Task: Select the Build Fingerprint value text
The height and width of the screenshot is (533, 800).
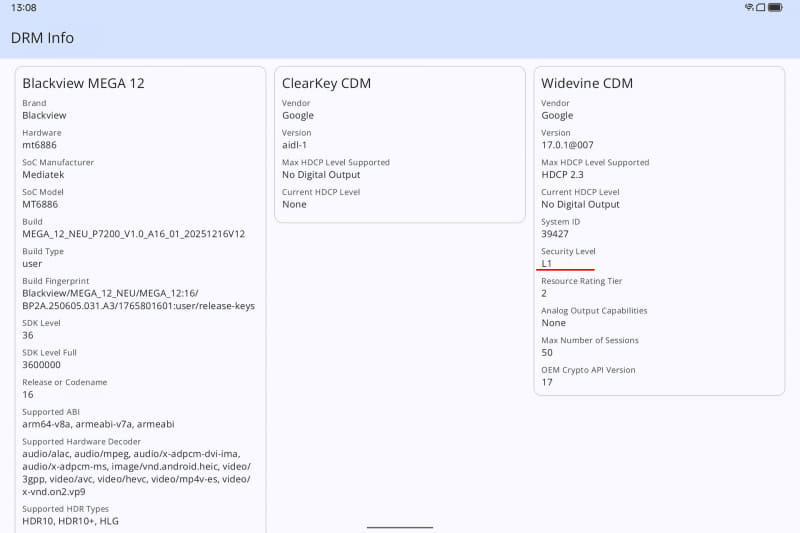Action: click(138, 299)
